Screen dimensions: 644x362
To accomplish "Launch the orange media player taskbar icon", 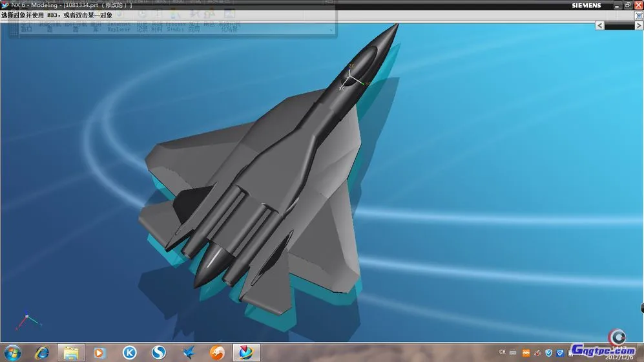I will pos(99,352).
